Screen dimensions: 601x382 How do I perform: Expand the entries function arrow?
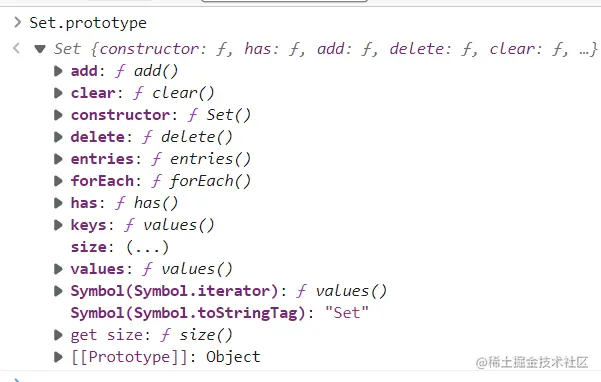[58, 159]
